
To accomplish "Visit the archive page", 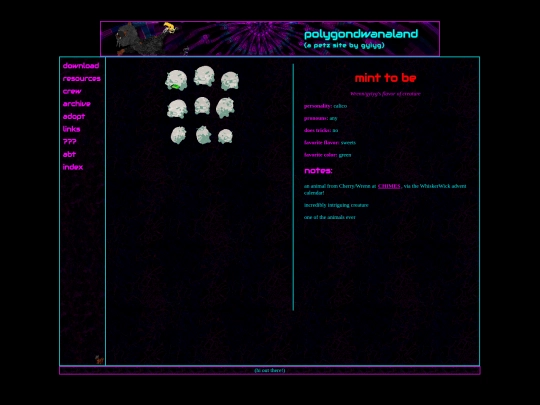I will (x=76, y=104).
